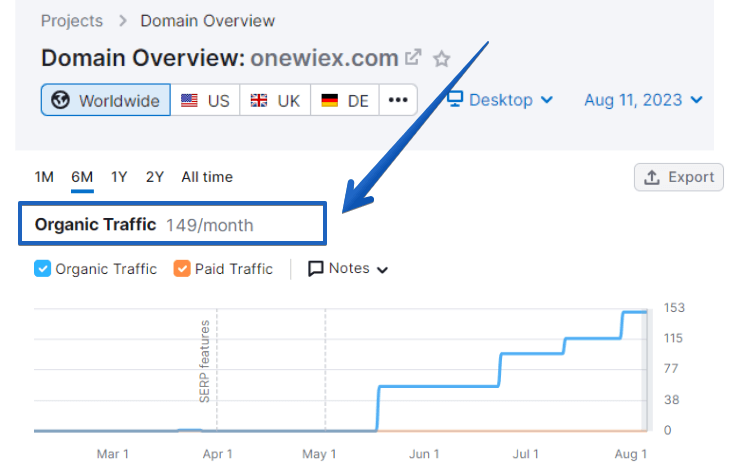Open the Desktop device dropdown
The image size is (732, 473).
pyautogui.click(x=500, y=99)
